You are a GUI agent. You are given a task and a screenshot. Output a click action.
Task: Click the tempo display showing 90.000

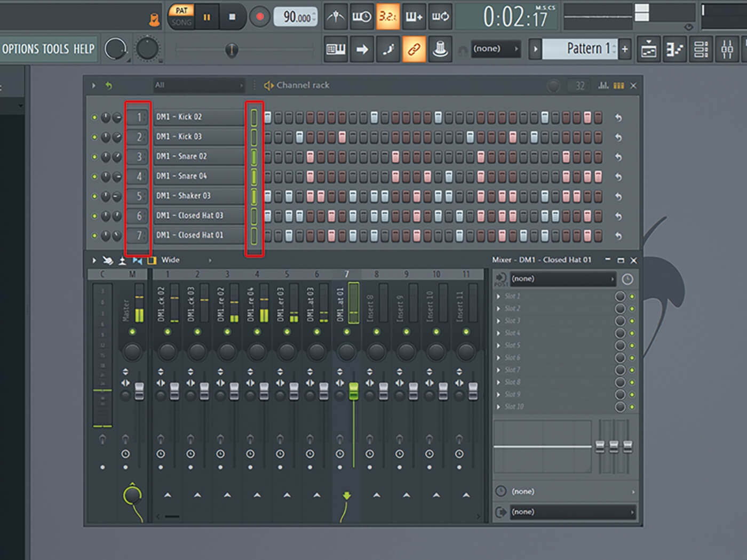coord(295,17)
